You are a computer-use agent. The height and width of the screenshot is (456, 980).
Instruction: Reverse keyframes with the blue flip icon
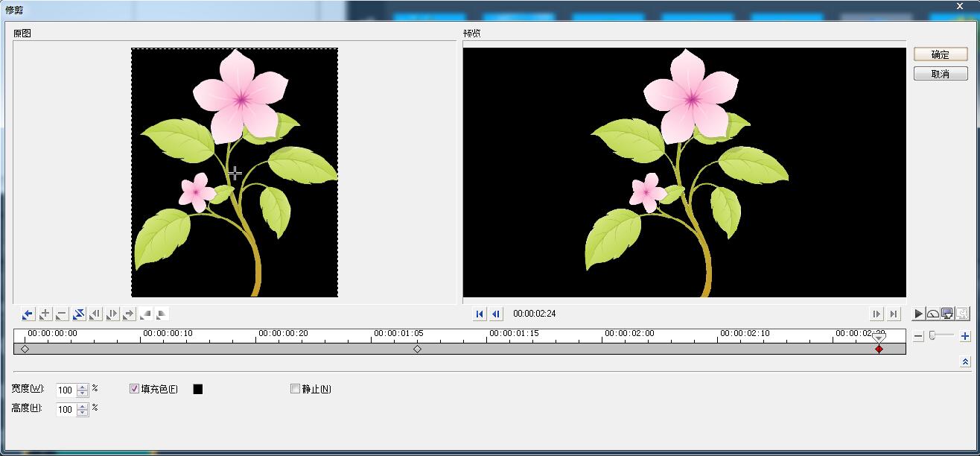pyautogui.click(x=79, y=314)
